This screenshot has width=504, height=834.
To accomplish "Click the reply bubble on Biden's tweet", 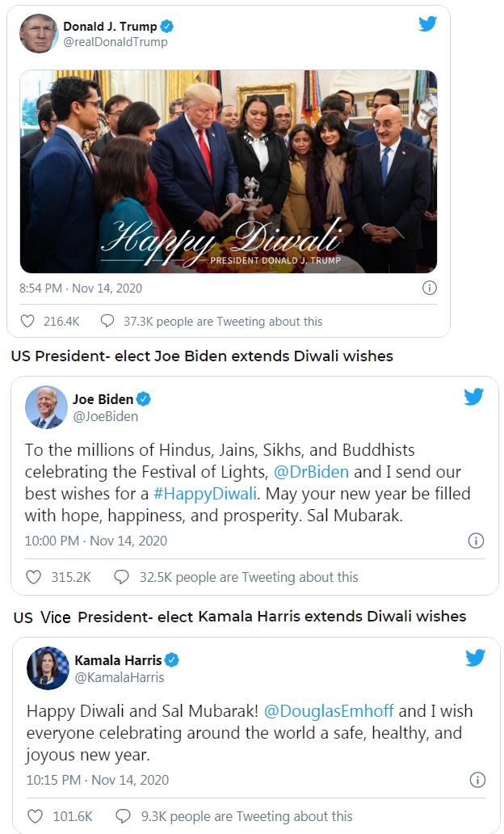I will point(122,577).
